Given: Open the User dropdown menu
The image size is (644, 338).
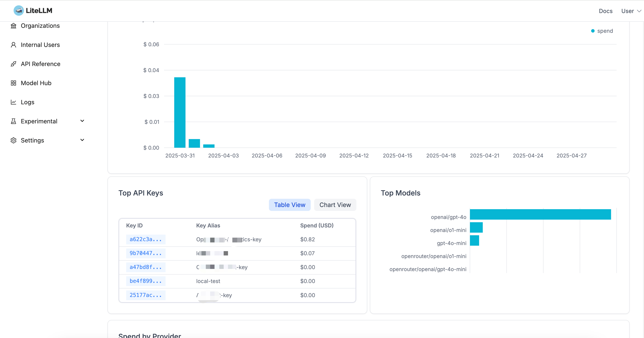Looking at the screenshot, I should pos(631,11).
